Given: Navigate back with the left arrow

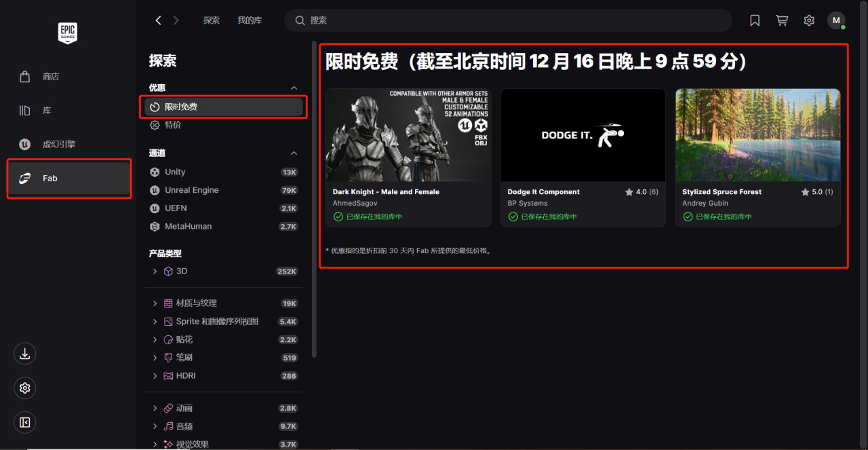Looking at the screenshot, I should coord(158,20).
